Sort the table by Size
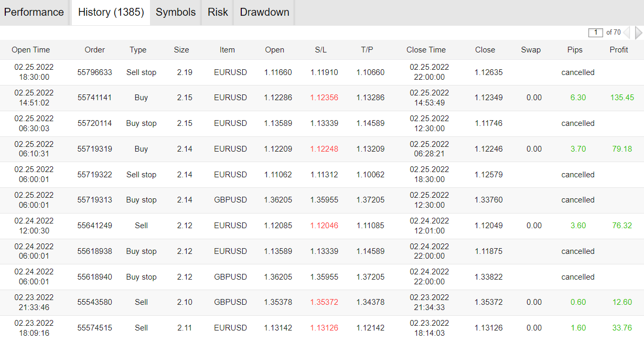Image resolution: width=644 pixels, height=341 pixels. 181,49
